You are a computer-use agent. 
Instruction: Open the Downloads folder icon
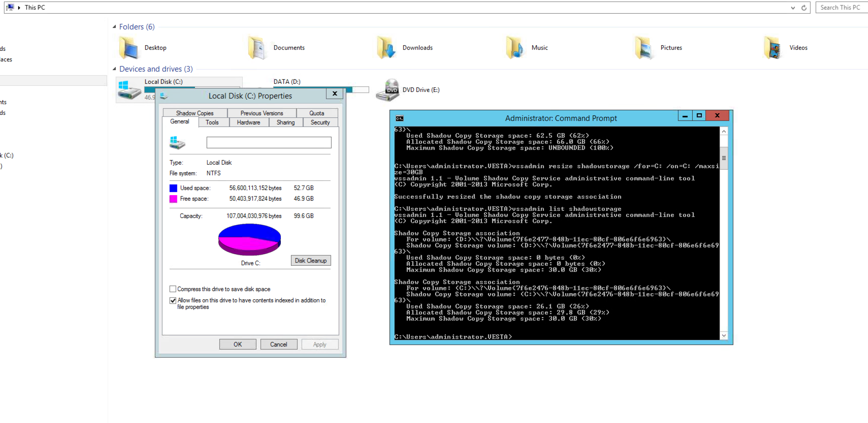[x=387, y=48]
